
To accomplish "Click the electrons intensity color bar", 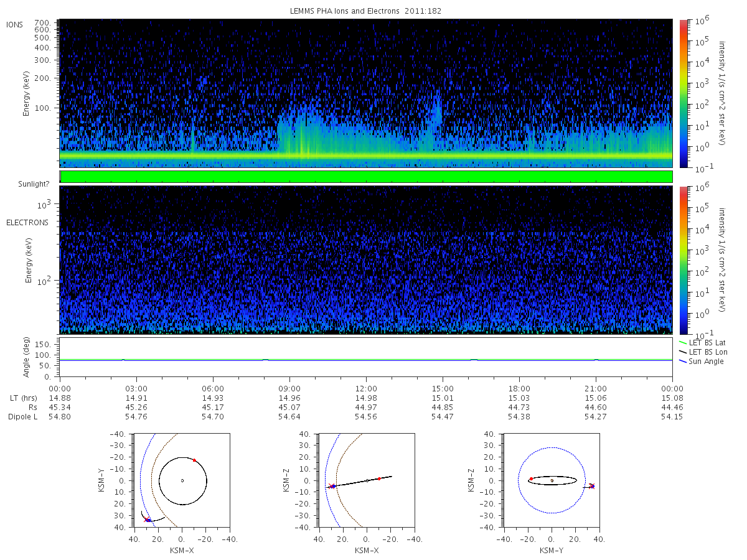I will point(683,260).
